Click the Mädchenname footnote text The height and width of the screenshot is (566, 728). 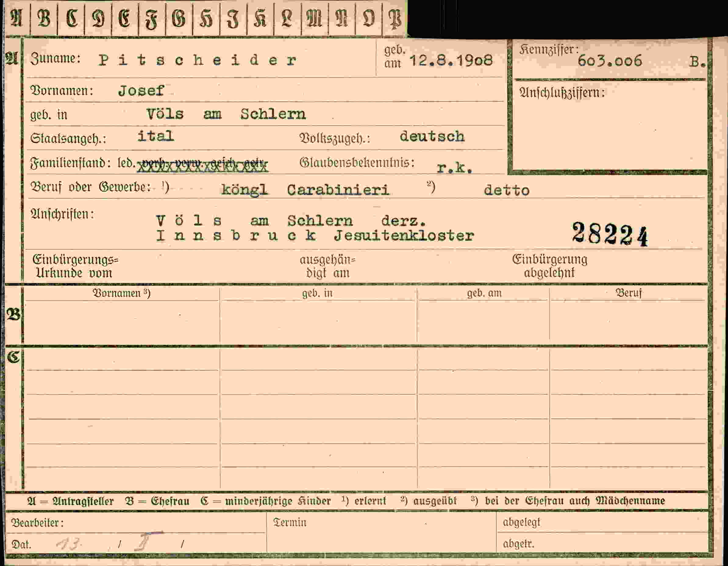(630, 501)
